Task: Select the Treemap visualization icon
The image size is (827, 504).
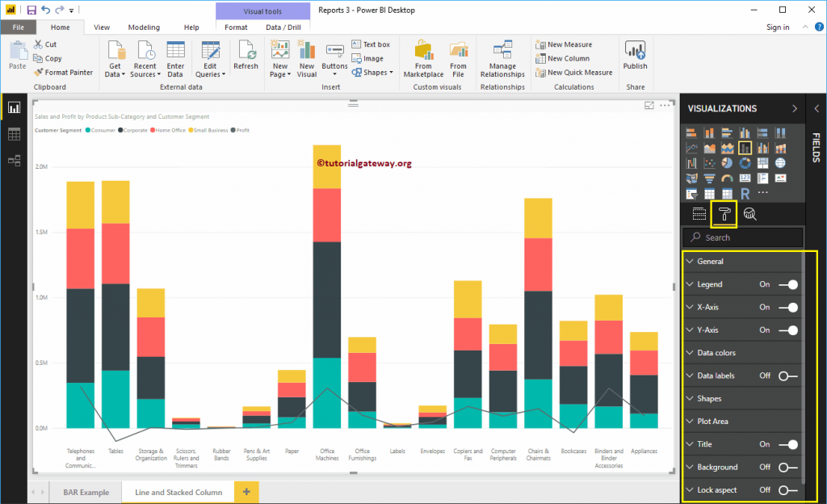Action: tap(763, 162)
